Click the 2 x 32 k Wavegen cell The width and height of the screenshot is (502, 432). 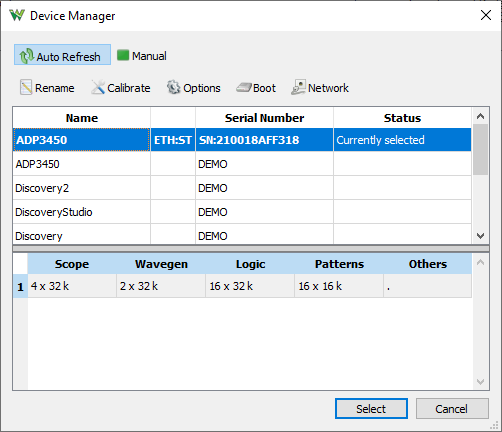(161, 286)
